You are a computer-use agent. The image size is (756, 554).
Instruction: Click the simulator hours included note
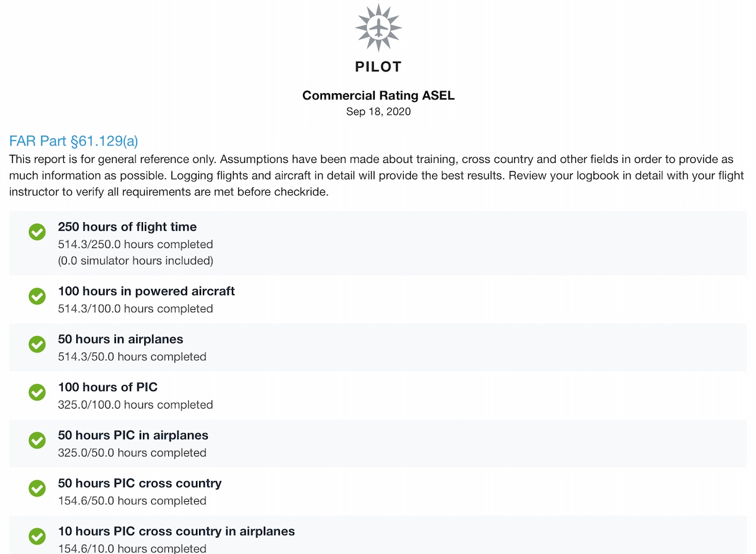135,261
